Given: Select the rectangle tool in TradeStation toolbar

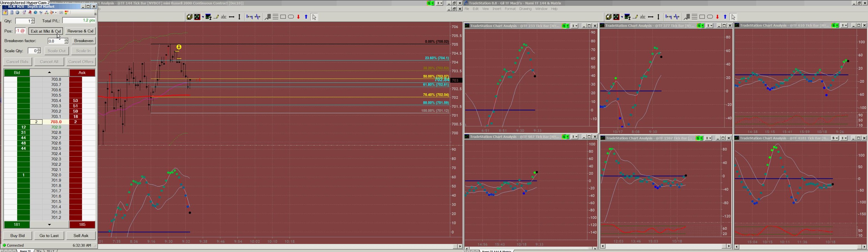Looking at the screenshot, I should coord(702,17).
